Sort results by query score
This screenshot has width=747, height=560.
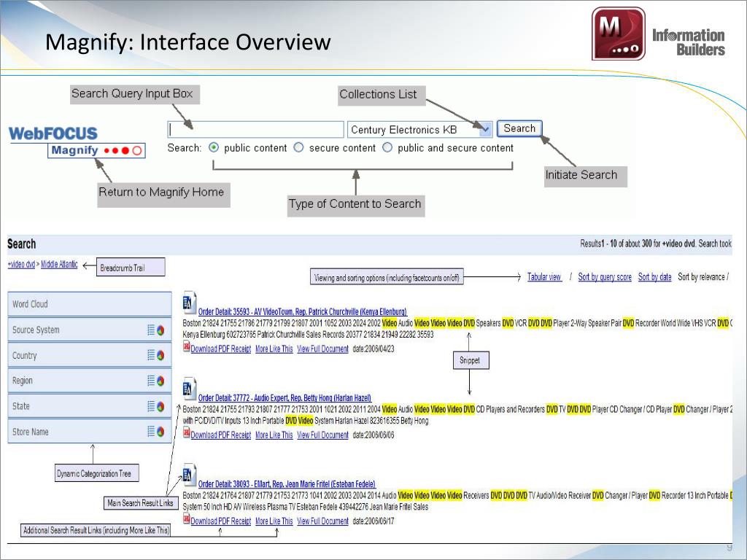pos(605,277)
